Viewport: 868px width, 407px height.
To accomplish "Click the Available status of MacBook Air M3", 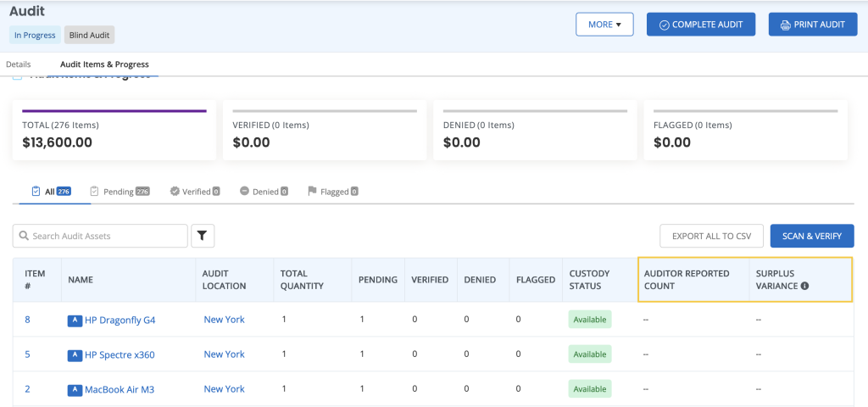I will click(x=590, y=389).
